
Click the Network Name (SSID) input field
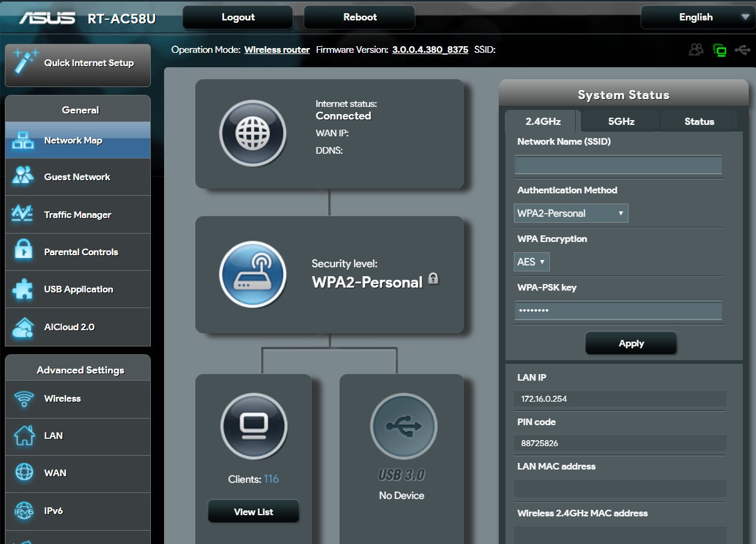618,165
